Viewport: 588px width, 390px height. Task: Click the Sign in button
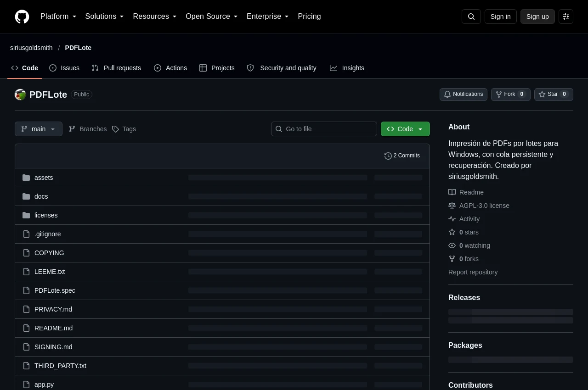(501, 17)
